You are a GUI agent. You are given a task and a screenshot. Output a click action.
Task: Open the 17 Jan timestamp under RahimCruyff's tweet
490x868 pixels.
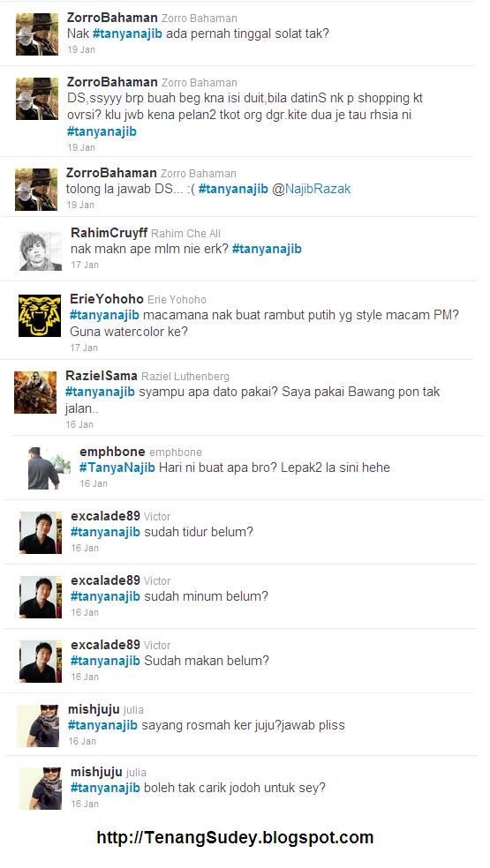(85, 266)
